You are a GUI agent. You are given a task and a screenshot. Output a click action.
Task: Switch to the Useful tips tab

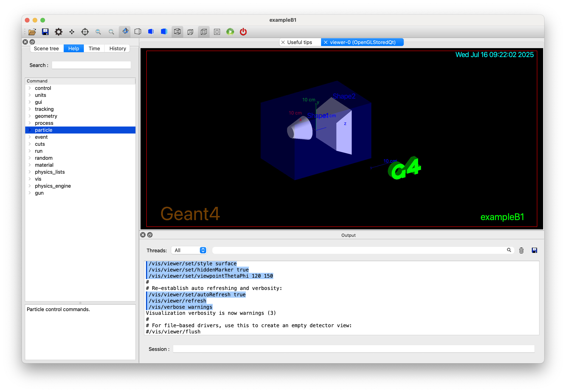click(x=300, y=42)
